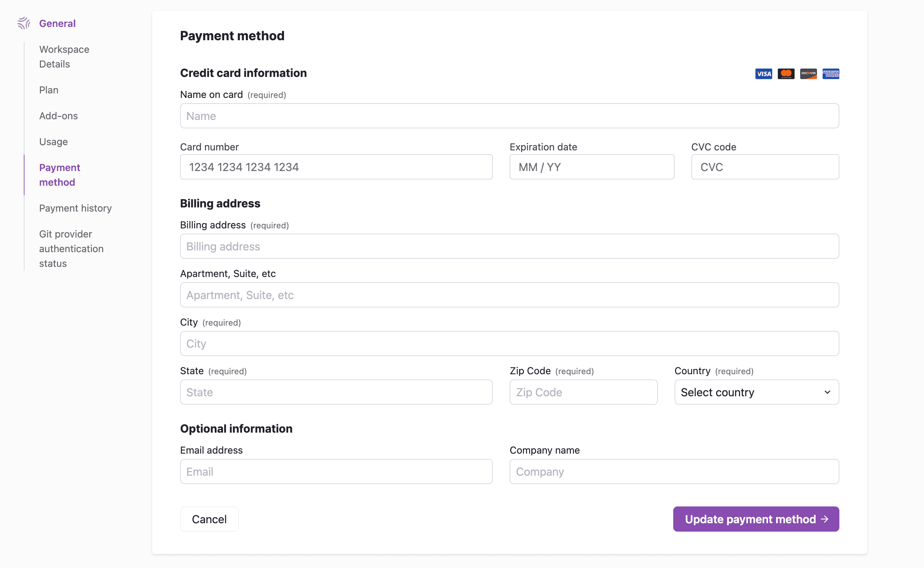This screenshot has height=568, width=924.
Task: Focus the Billing address input
Action: tap(509, 247)
